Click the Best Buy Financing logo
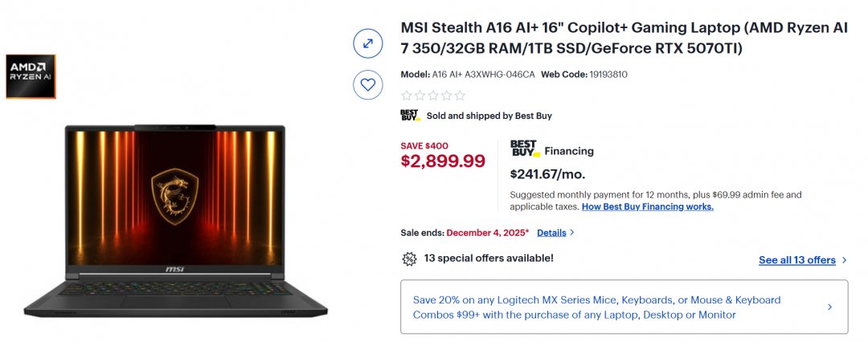Image resolution: width=868 pixels, height=342 pixels. click(x=525, y=149)
